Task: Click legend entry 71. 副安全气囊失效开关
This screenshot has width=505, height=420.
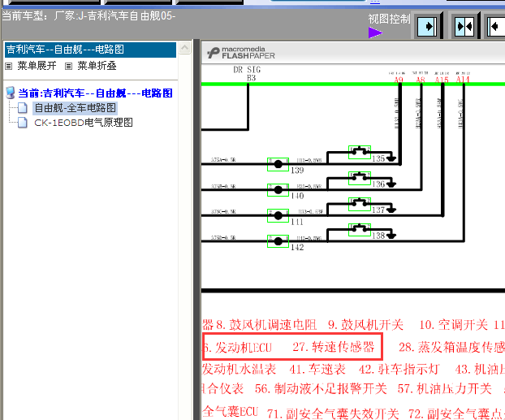Action: coord(333,414)
